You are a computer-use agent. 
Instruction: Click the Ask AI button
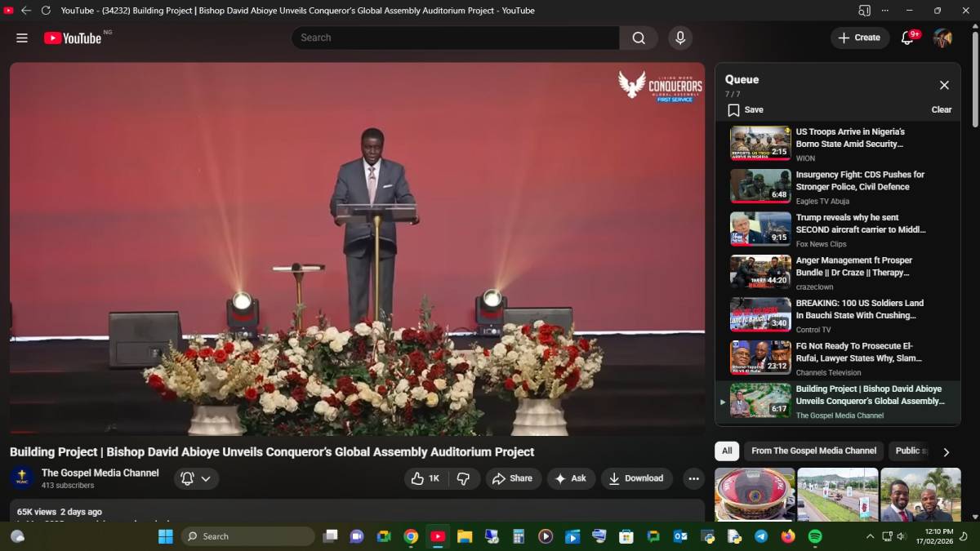pos(571,478)
